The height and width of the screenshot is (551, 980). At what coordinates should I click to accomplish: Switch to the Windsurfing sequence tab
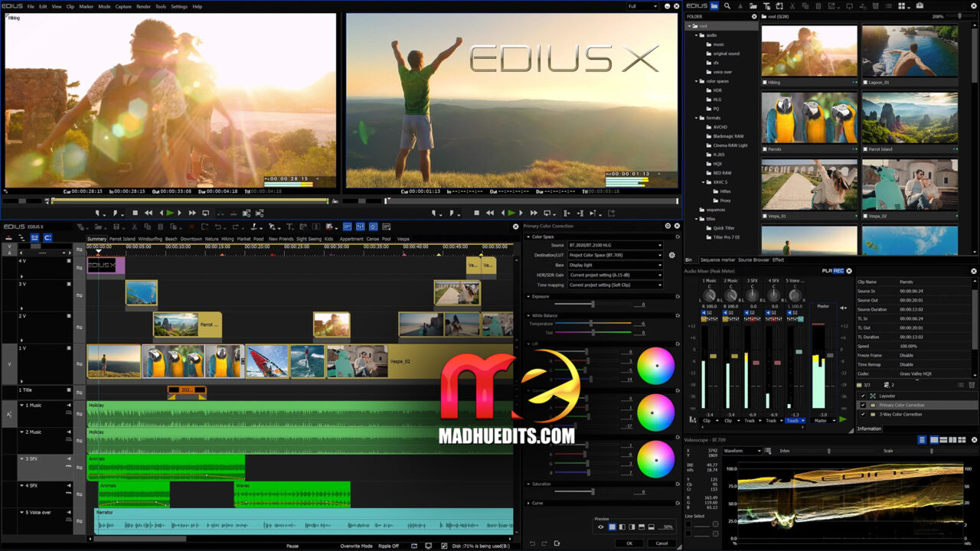[x=150, y=239]
